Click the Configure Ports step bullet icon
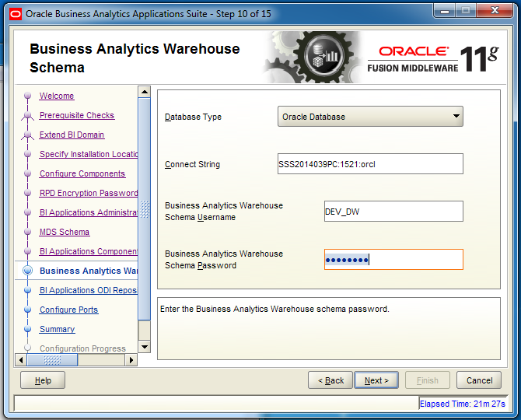 point(27,310)
